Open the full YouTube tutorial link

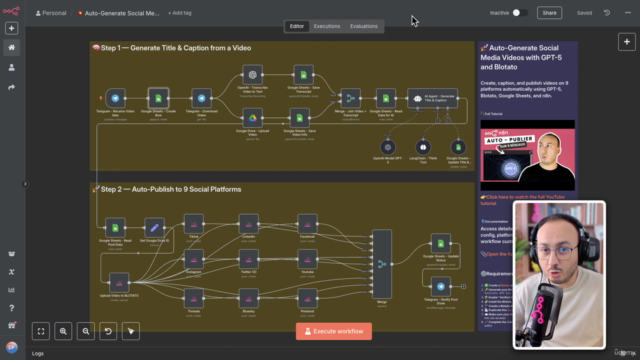523,200
